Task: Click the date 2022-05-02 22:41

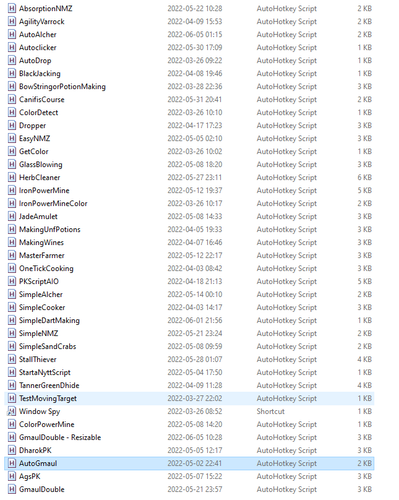Action: tap(195, 463)
